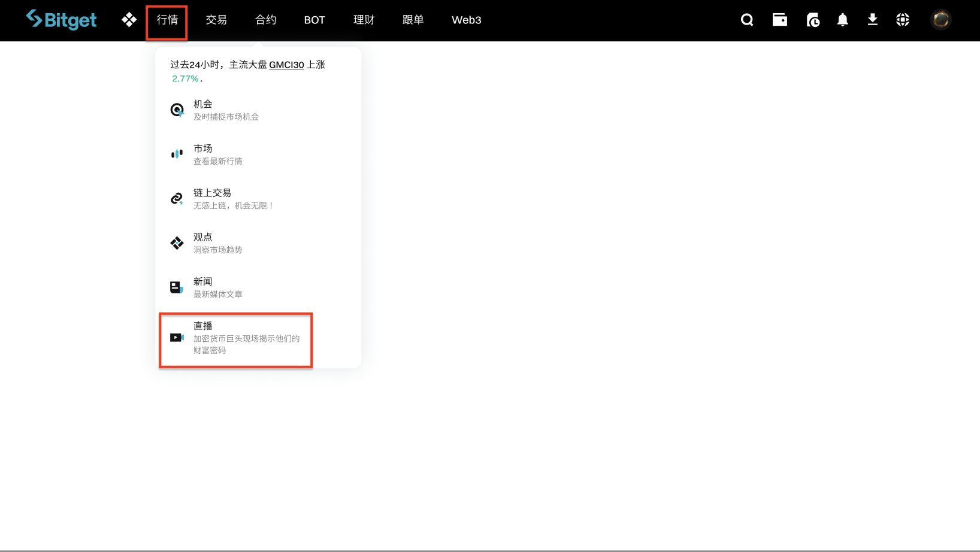Click the 观点 diamond icon
The width and height of the screenshot is (980, 552).
tap(177, 243)
